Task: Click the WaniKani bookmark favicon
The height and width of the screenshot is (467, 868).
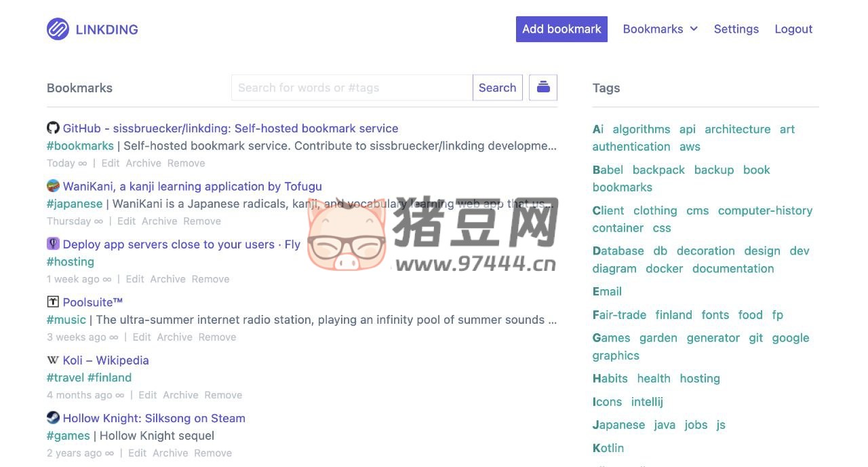Action: 53,186
